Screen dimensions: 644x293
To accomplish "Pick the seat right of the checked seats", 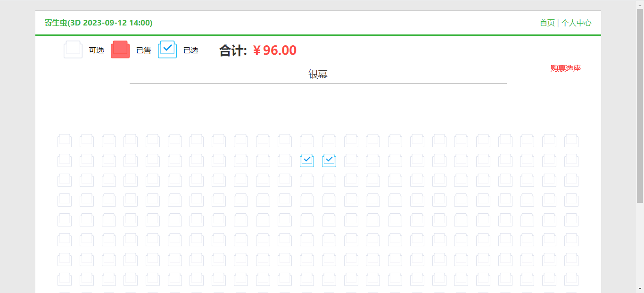I will point(351,160).
